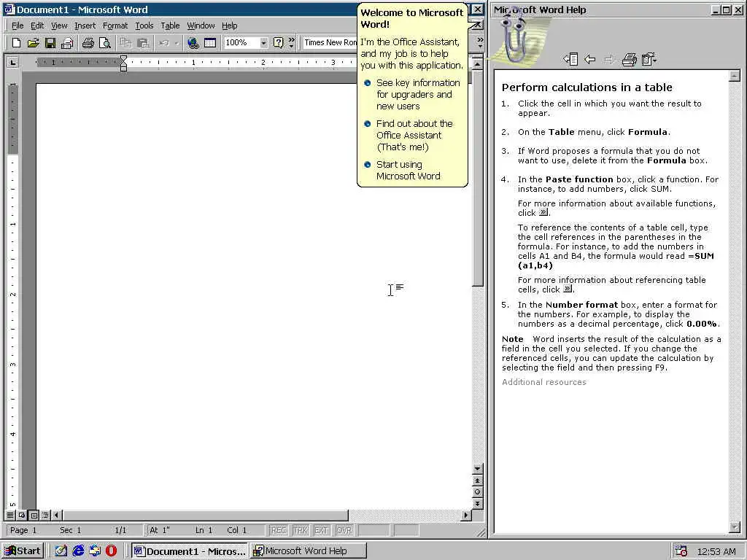The width and height of the screenshot is (747, 560).
Task: Select 'Start using Microsoft Word' option
Action: [409, 170]
